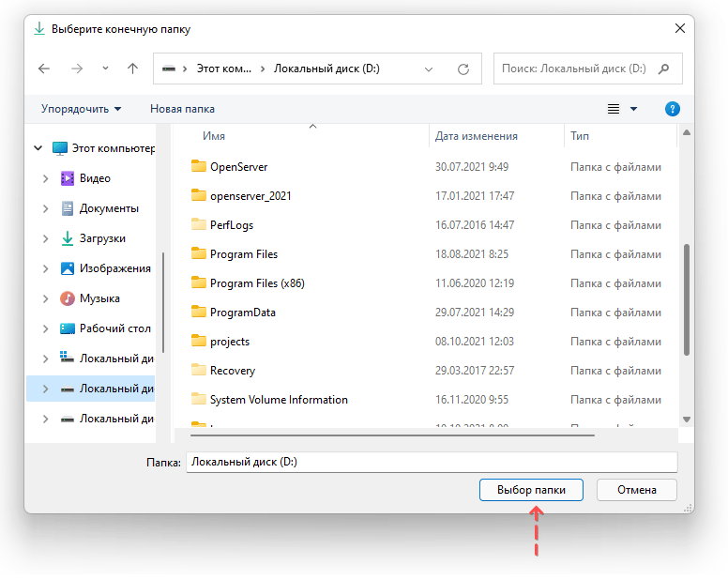The width and height of the screenshot is (728, 580).
Task: Click the Recovery folder name
Action: pyautogui.click(x=233, y=371)
